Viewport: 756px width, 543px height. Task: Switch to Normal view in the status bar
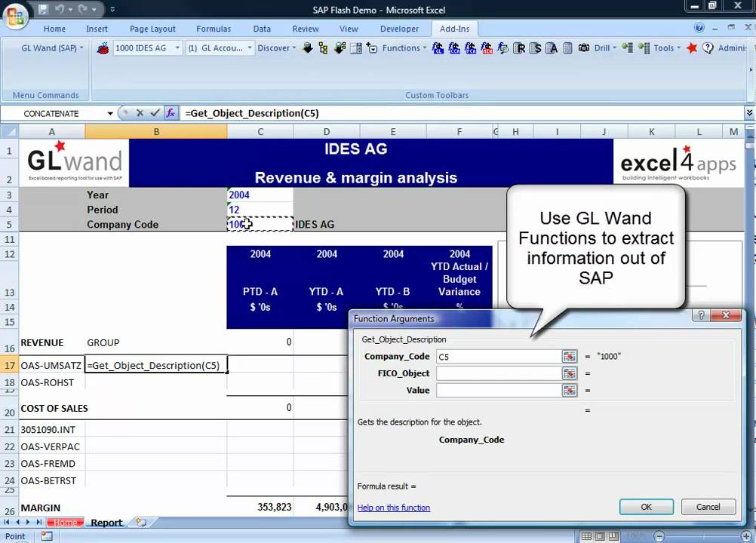pos(586,535)
